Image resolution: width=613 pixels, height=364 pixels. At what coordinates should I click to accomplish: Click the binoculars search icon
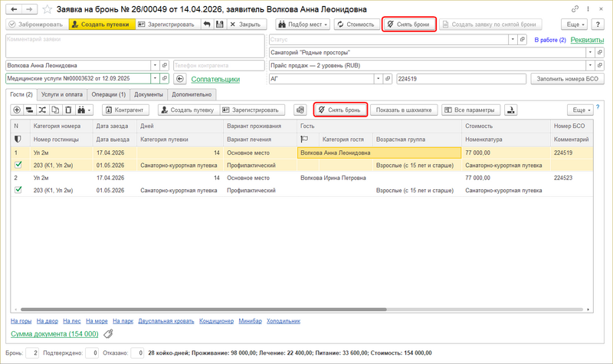point(82,110)
